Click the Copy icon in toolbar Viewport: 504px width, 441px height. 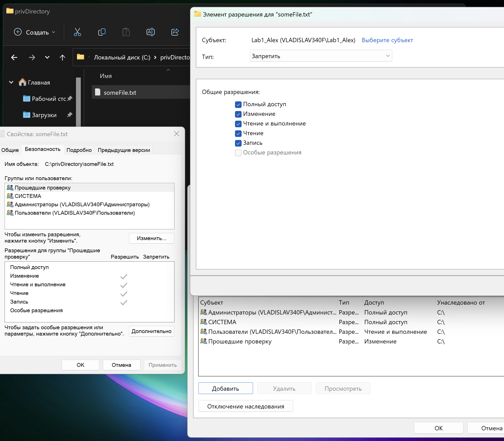point(102,32)
